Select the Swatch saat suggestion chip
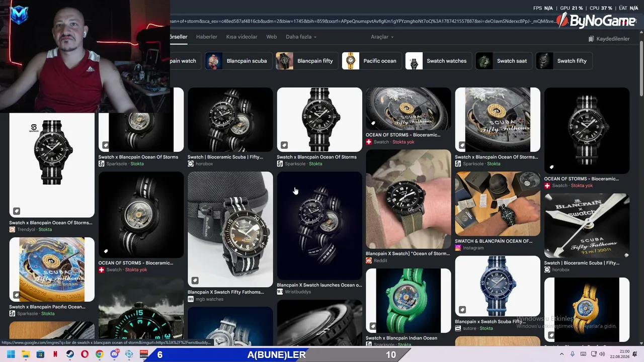 tap(504, 61)
